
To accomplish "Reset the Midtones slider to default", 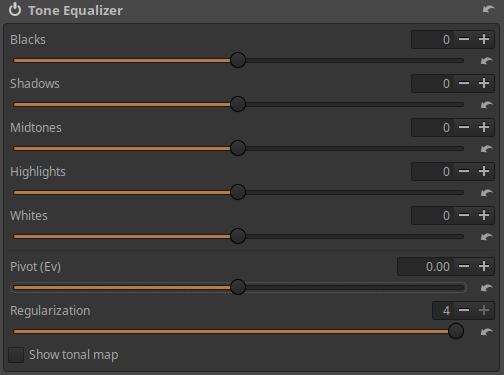I will tap(487, 149).
